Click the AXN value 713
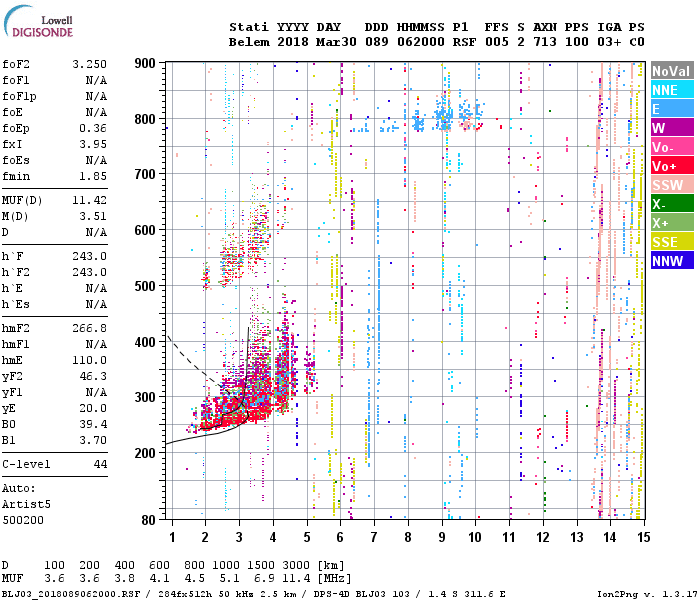 pos(545,42)
